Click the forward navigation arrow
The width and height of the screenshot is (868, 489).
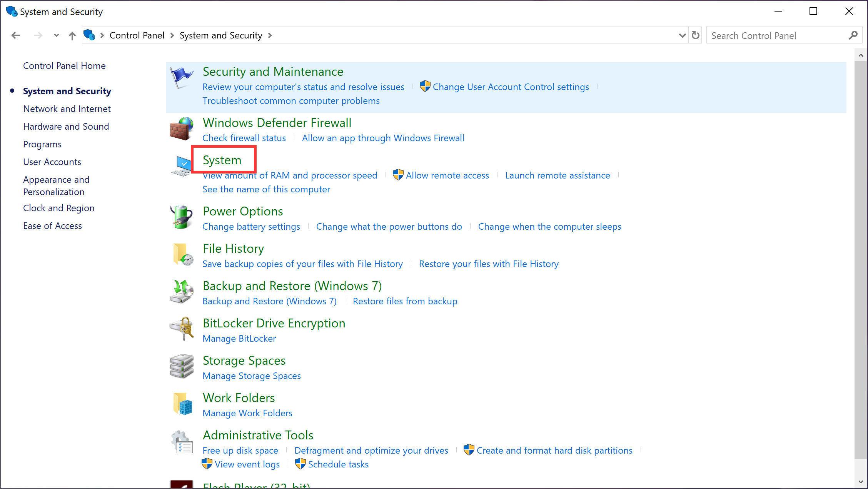click(38, 35)
